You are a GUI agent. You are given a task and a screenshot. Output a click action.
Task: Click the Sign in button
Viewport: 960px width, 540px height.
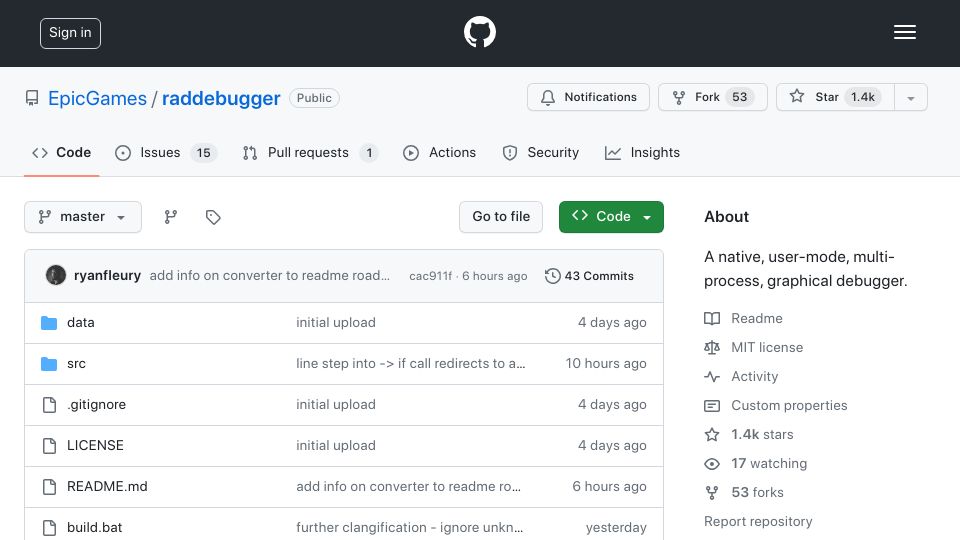click(x=70, y=33)
